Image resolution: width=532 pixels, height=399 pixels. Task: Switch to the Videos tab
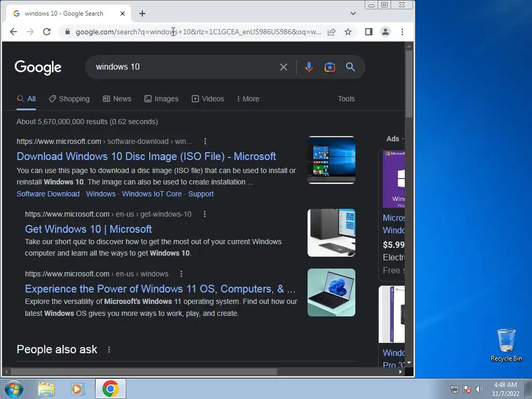pyautogui.click(x=208, y=99)
